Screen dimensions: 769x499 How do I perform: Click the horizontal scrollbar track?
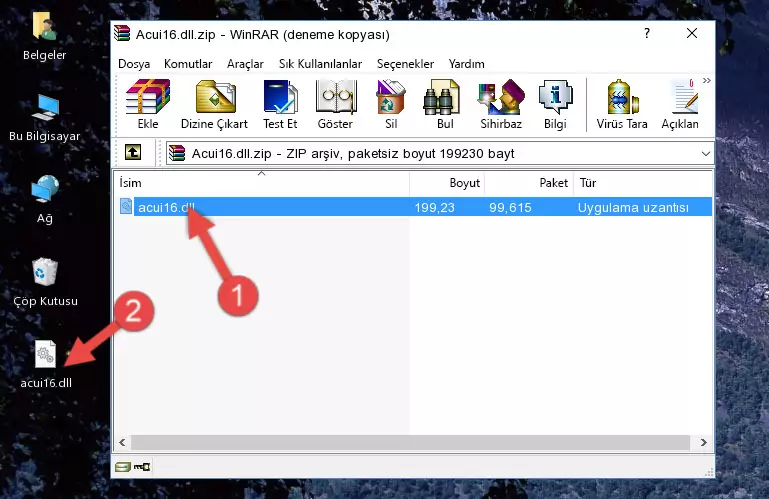click(x=410, y=443)
